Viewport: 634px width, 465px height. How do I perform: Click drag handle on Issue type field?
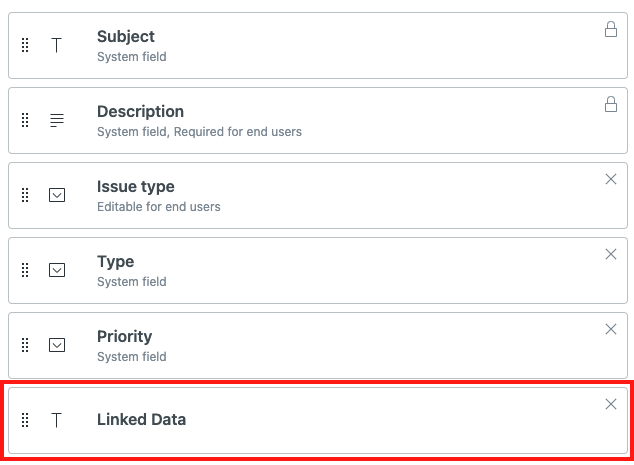pyautogui.click(x=25, y=195)
